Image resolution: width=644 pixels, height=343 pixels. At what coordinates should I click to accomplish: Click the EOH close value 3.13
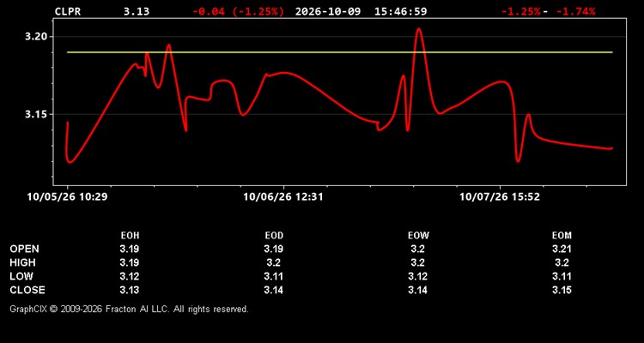(x=130, y=290)
